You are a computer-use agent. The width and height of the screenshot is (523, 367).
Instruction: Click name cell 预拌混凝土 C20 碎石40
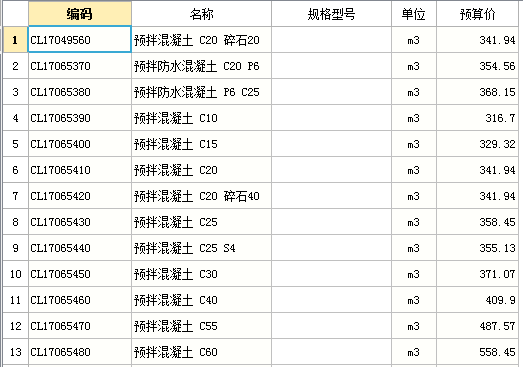pyautogui.click(x=201, y=196)
